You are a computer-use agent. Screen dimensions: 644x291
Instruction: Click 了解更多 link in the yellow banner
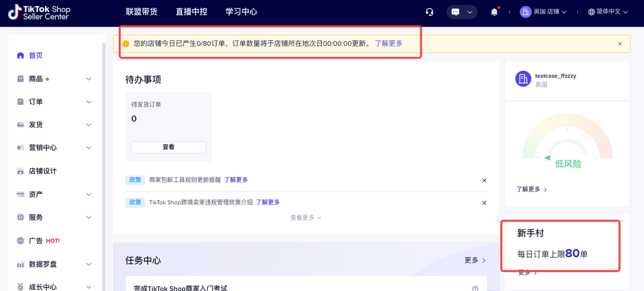tap(388, 44)
